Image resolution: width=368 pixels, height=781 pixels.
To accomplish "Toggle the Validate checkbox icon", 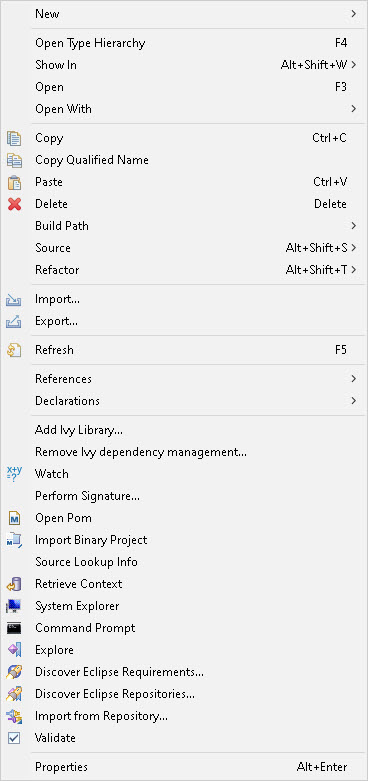I will tap(14, 738).
